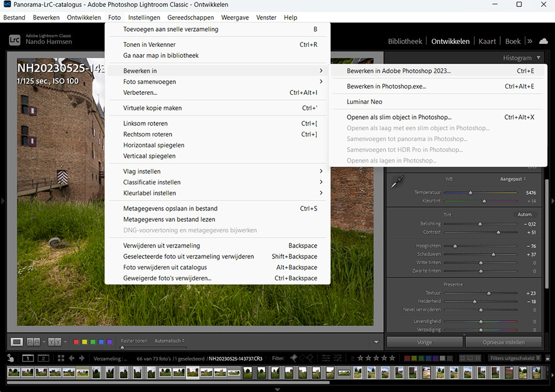The height and width of the screenshot is (392, 555).
Task: Adjust the Temperatuur slider handle
Action: point(471,193)
